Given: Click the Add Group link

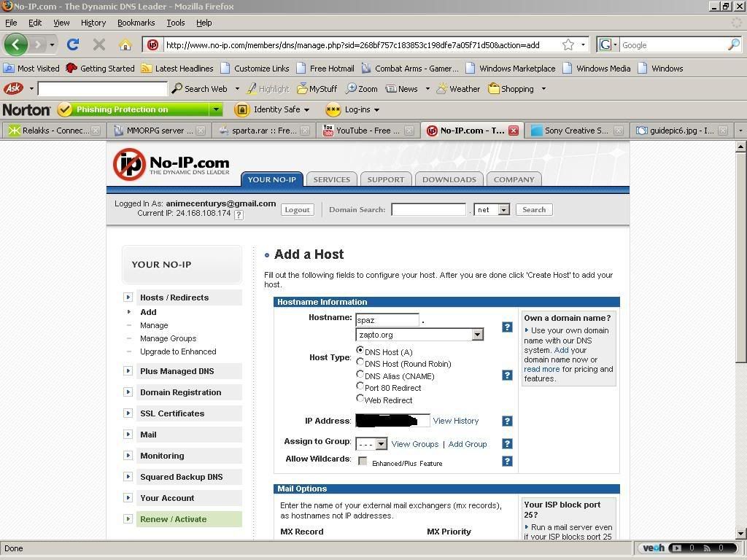Looking at the screenshot, I should [468, 444].
